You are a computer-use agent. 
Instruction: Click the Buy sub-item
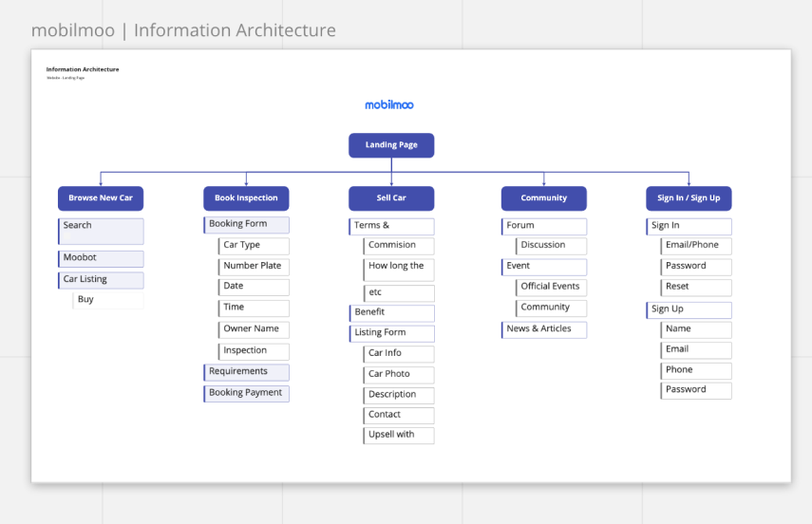click(107, 300)
